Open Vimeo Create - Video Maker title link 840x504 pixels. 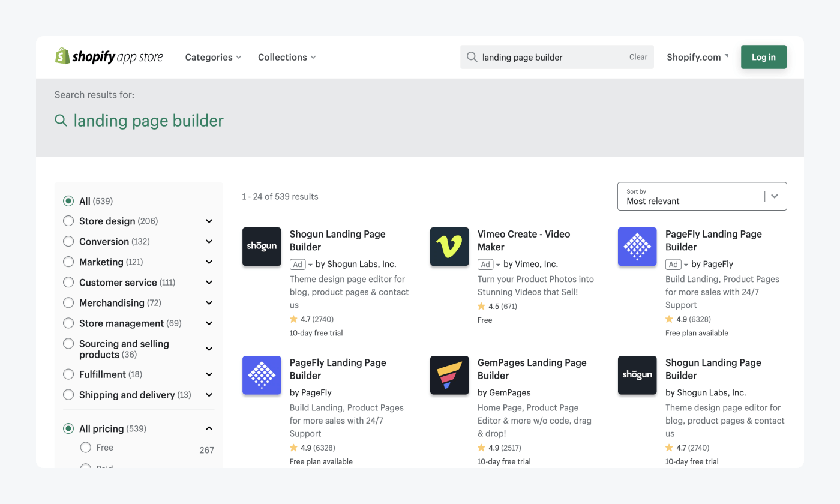click(524, 241)
